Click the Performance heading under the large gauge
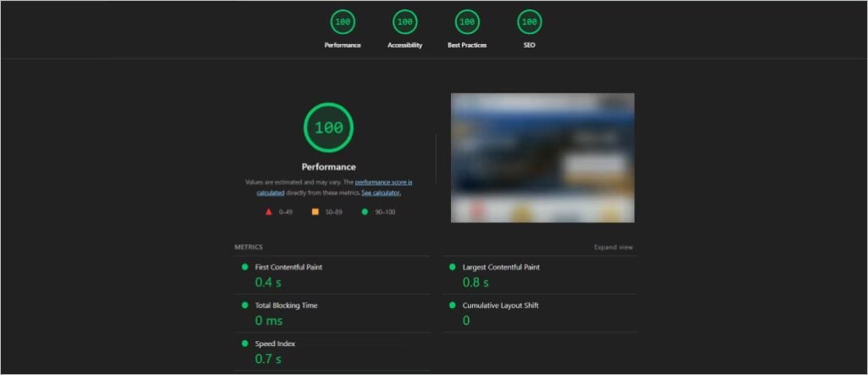 (x=329, y=167)
